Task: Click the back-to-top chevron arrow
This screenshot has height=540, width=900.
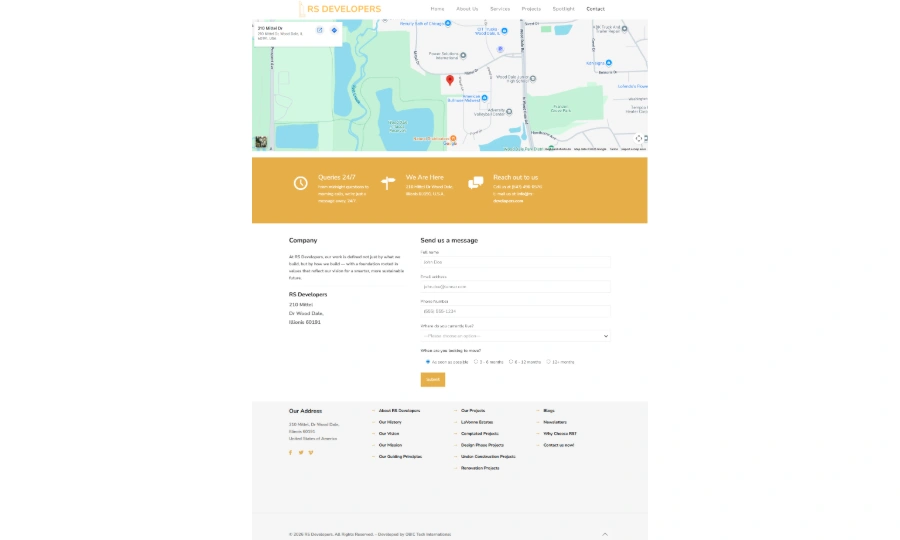Action: coord(605,534)
